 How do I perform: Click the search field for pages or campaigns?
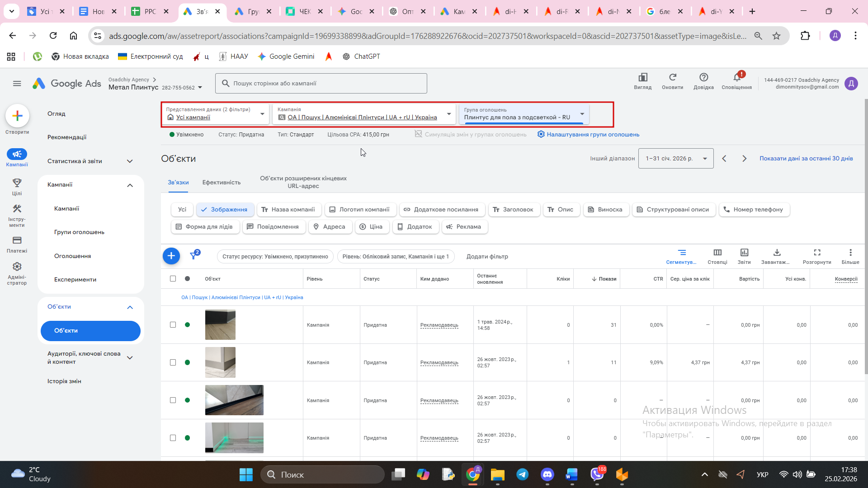321,84
